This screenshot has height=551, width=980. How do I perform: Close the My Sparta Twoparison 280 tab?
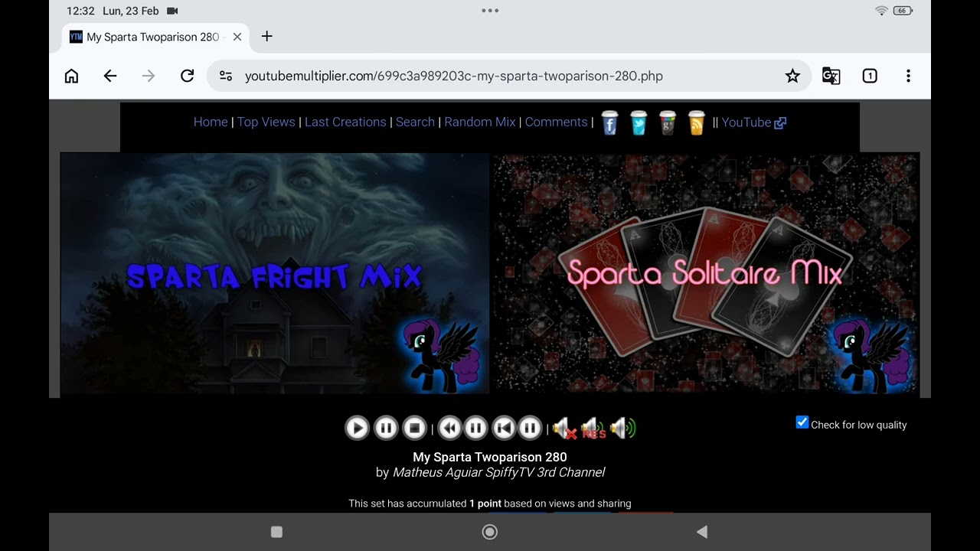[237, 37]
